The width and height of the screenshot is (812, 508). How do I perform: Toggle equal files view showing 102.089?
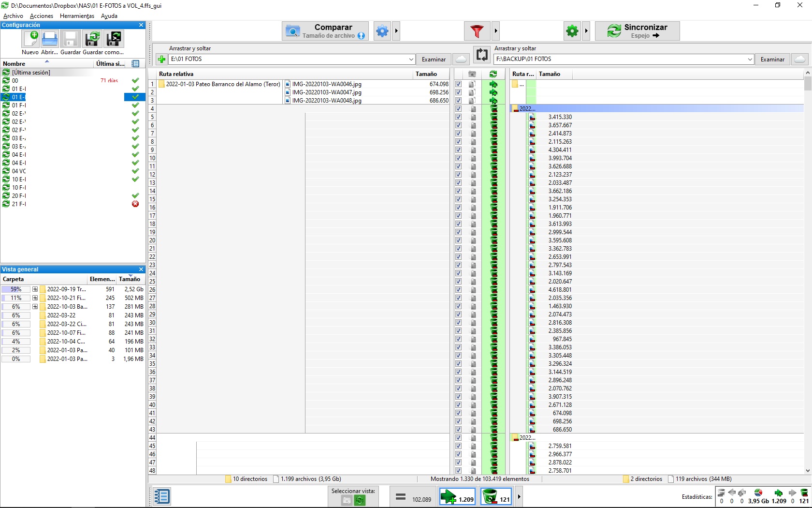tap(413, 497)
